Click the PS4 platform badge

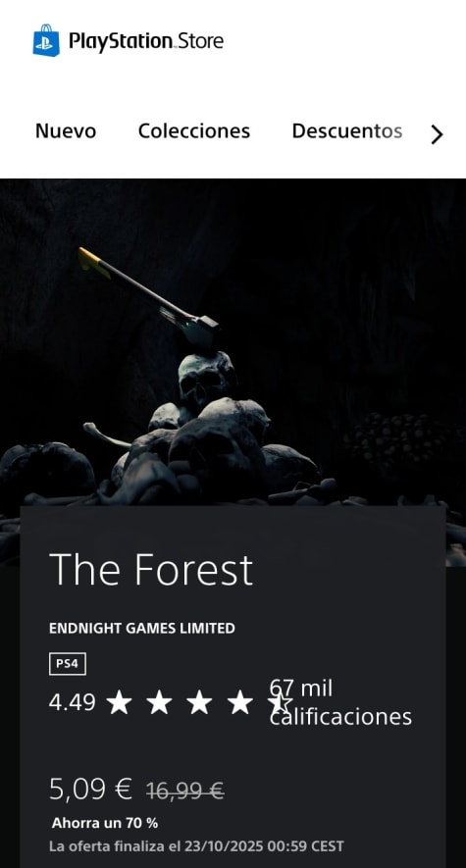(68, 664)
